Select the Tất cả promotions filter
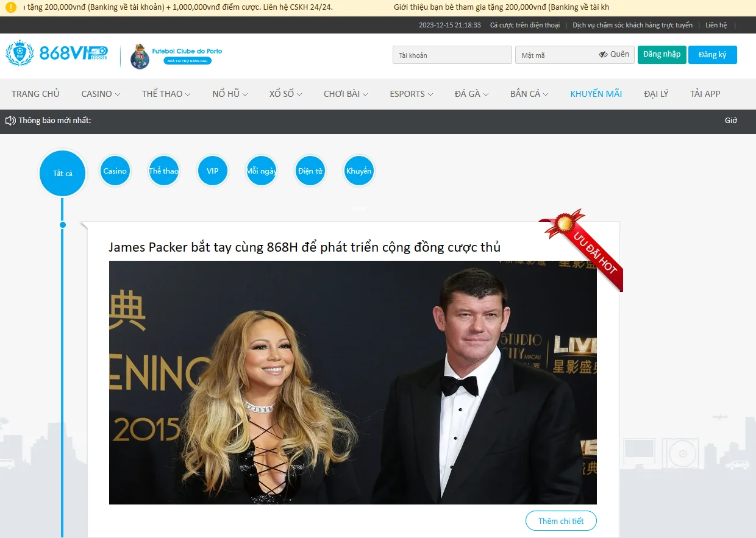Screen dimensions: 756x538 (62, 174)
